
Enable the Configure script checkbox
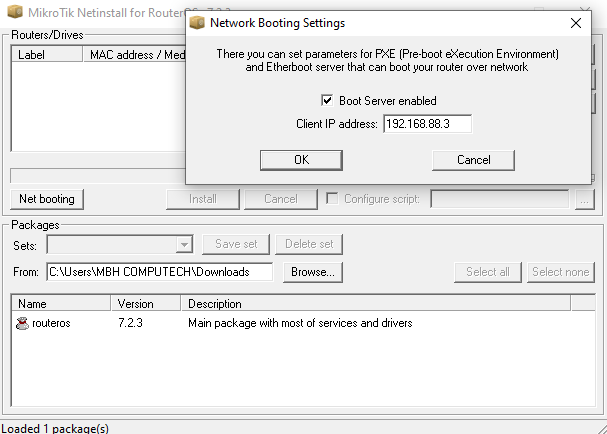tap(332, 199)
